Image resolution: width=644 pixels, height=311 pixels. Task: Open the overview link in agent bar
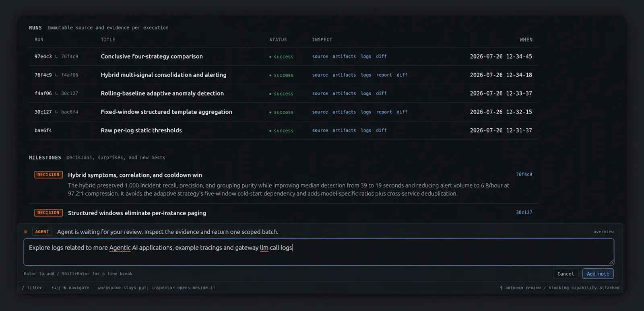[603, 232]
